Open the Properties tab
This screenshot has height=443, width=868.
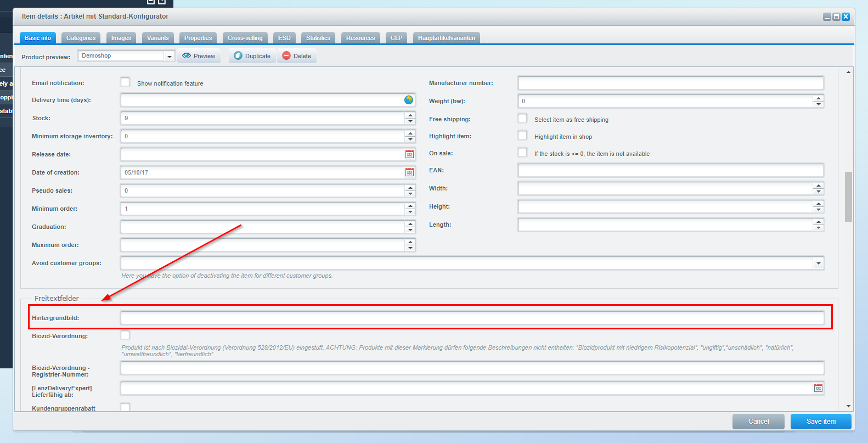tap(198, 38)
